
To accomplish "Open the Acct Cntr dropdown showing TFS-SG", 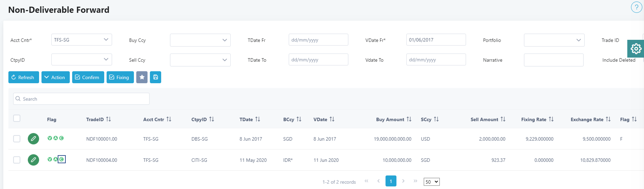I will click(x=82, y=40).
